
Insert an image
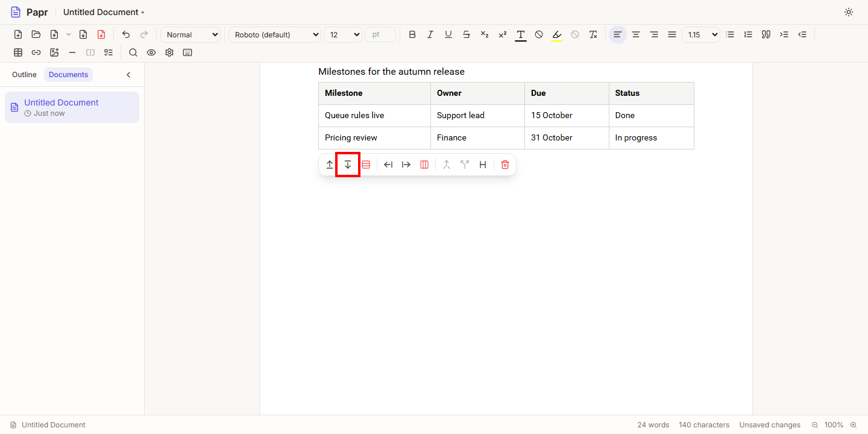coord(54,52)
